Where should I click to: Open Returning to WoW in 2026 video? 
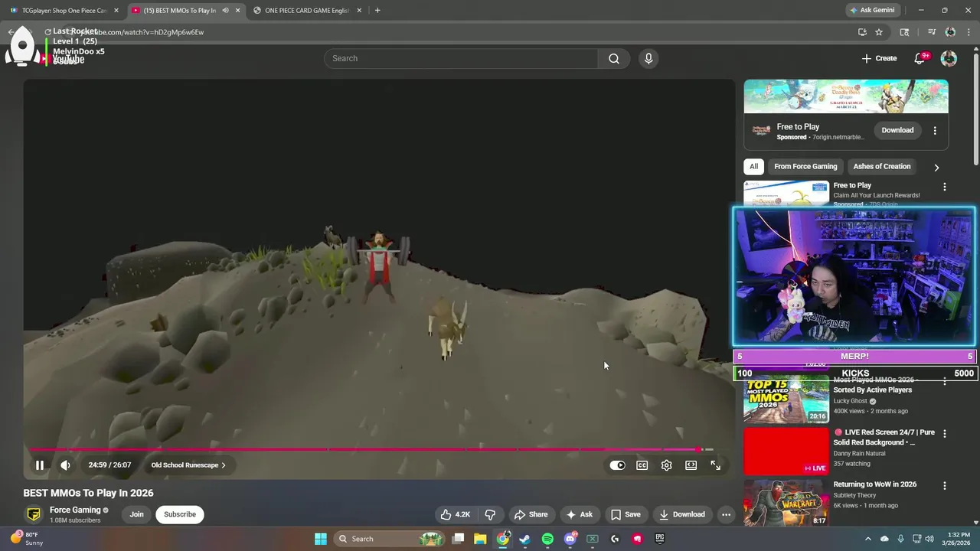pos(875,484)
